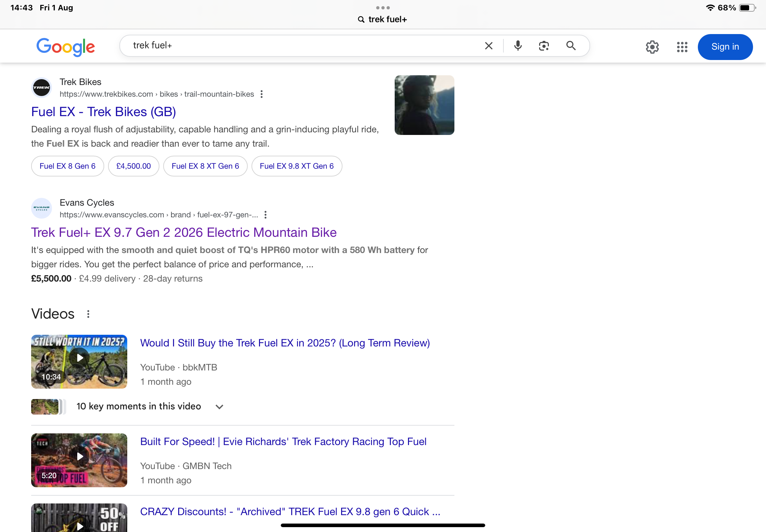The width and height of the screenshot is (766, 532).
Task: Open the Trek Bikes result image thumbnail
Action: (424, 105)
